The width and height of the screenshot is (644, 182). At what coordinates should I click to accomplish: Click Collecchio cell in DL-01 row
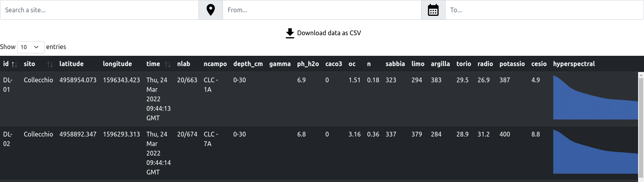point(38,80)
